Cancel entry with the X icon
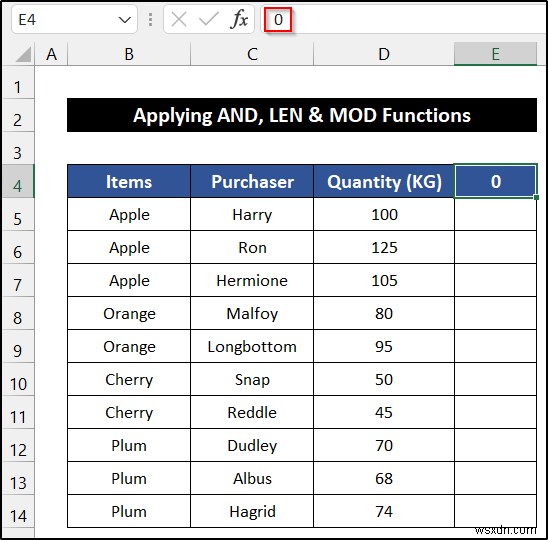Viewport: 548px width, 540px height. tap(179, 20)
